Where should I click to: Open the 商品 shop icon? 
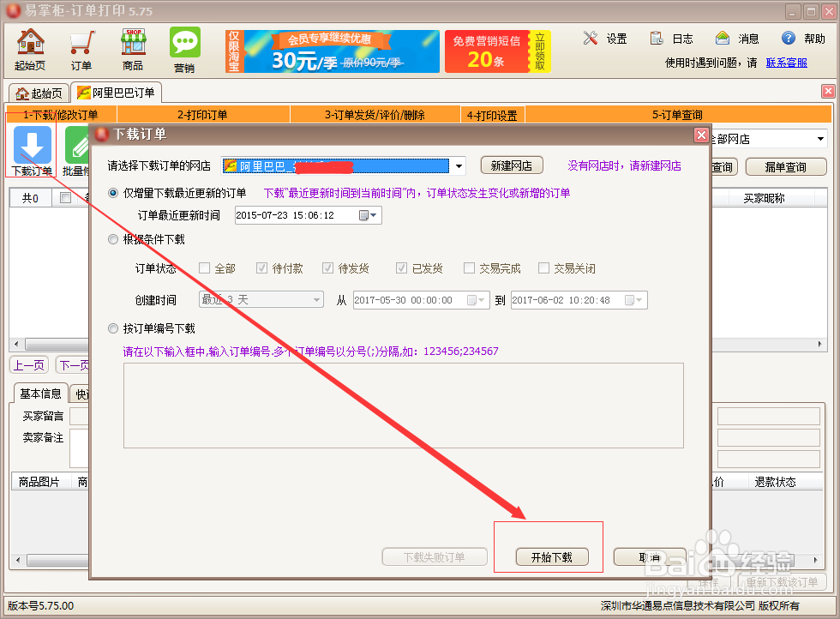click(133, 50)
